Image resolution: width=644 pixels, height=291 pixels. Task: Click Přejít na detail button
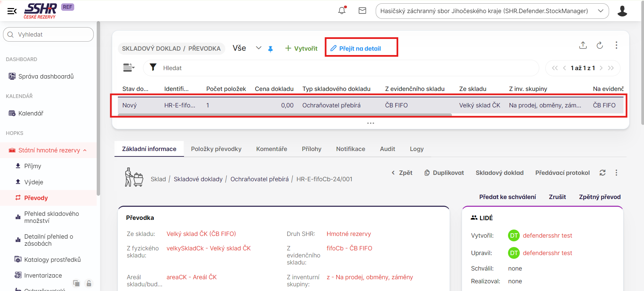coord(356,49)
